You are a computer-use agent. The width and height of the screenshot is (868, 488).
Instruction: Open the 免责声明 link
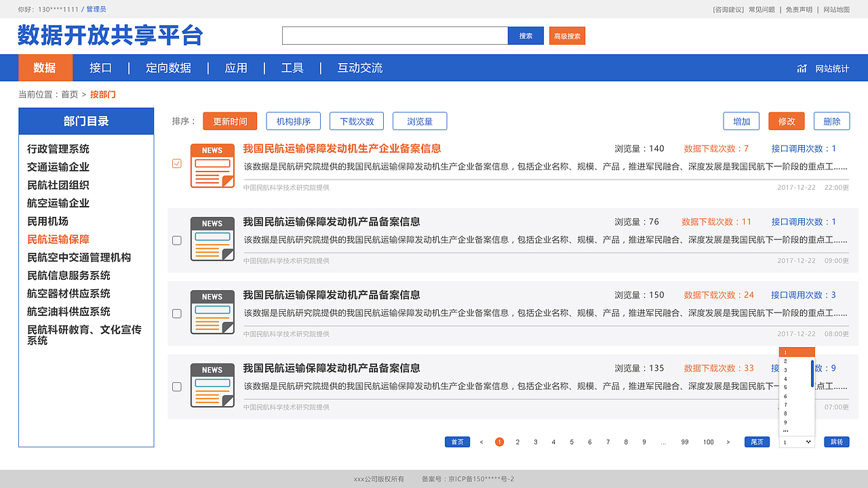click(x=799, y=9)
